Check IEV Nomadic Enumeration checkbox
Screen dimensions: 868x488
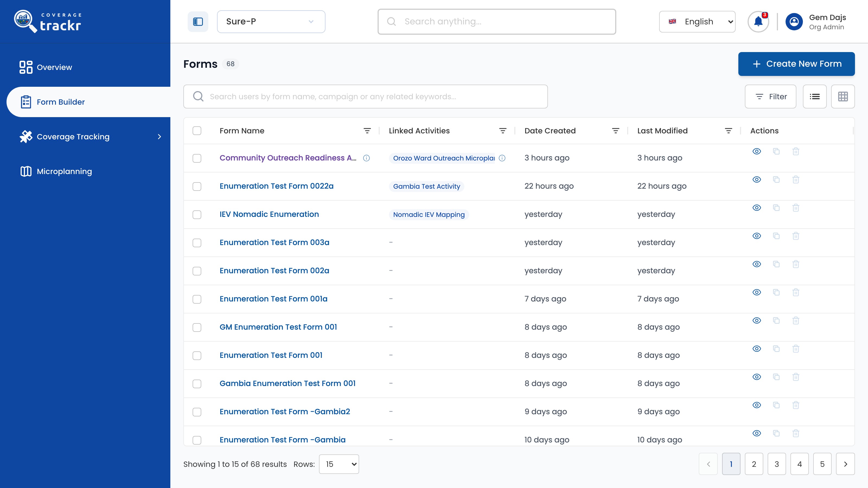(197, 215)
